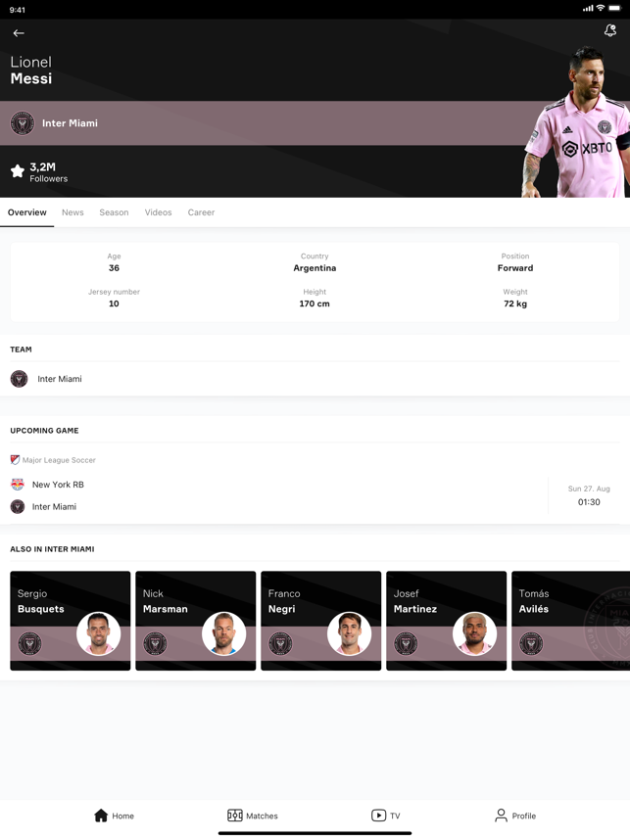Switch to the Season tab
Viewport: 630px width, 840px height.
[x=115, y=212]
